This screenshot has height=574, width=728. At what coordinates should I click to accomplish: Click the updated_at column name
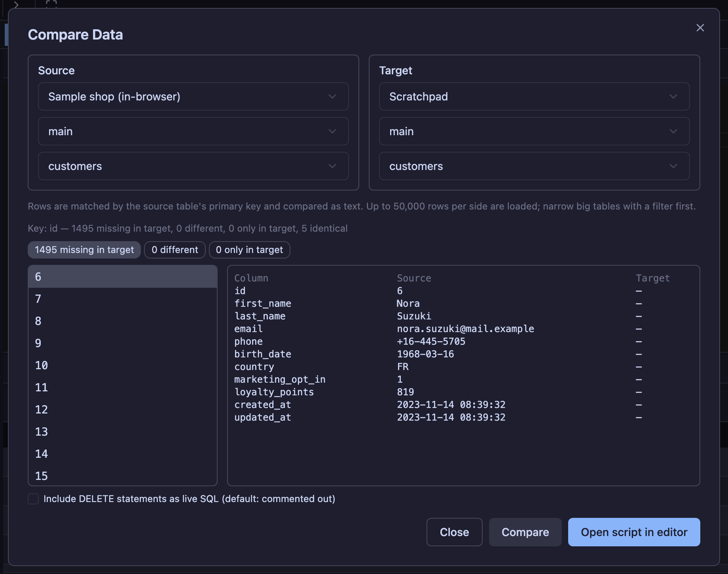263,417
